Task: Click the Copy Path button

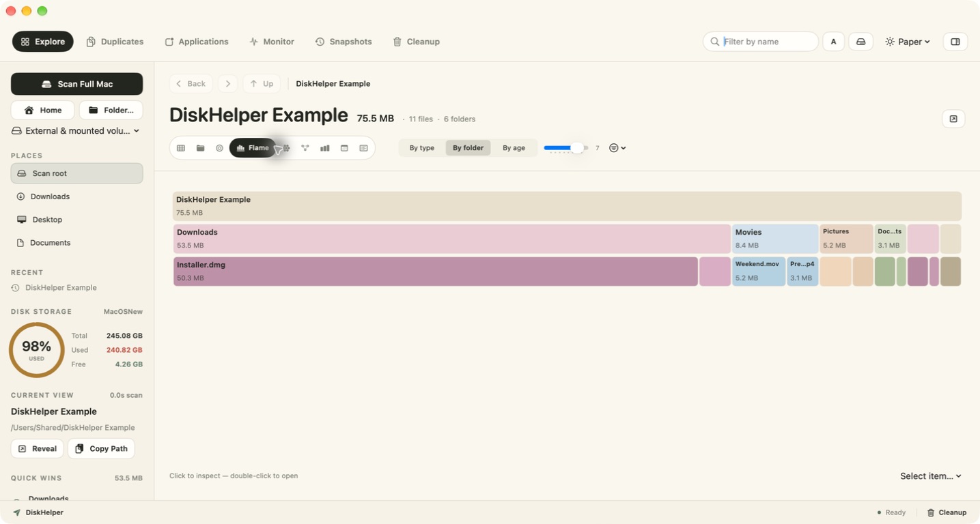Action: pos(101,448)
